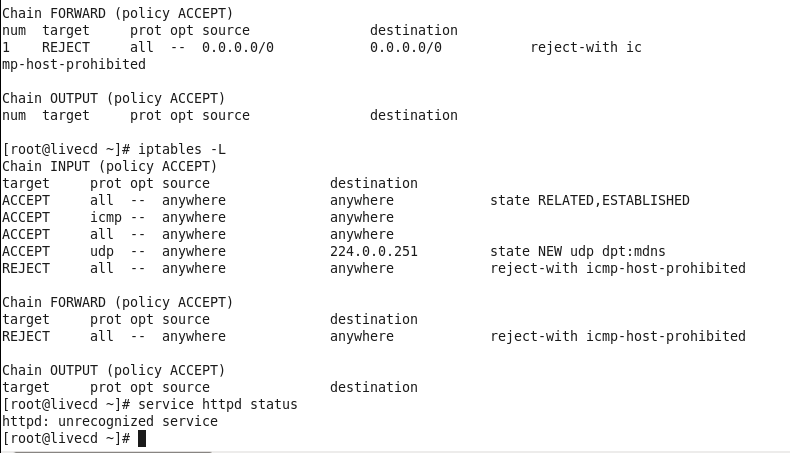The width and height of the screenshot is (790, 453).
Task: Click the 224.0.0.251 destination address
Action: pos(374,251)
